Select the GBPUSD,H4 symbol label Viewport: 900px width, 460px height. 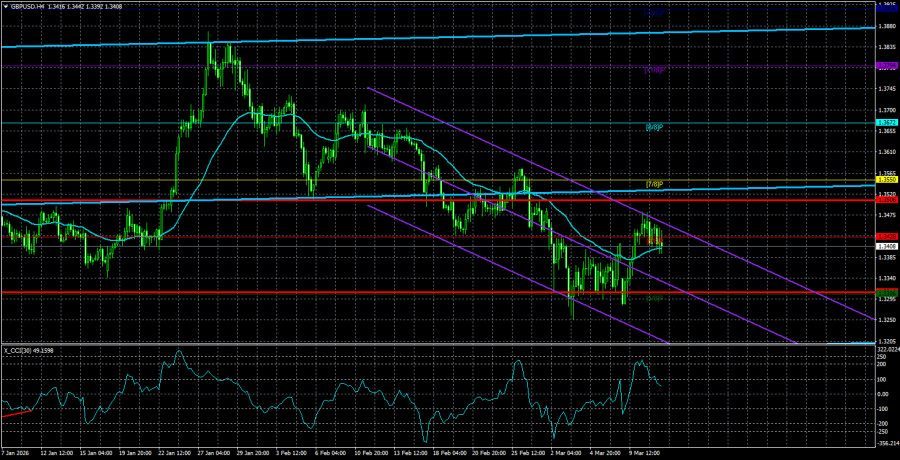tap(30, 5)
